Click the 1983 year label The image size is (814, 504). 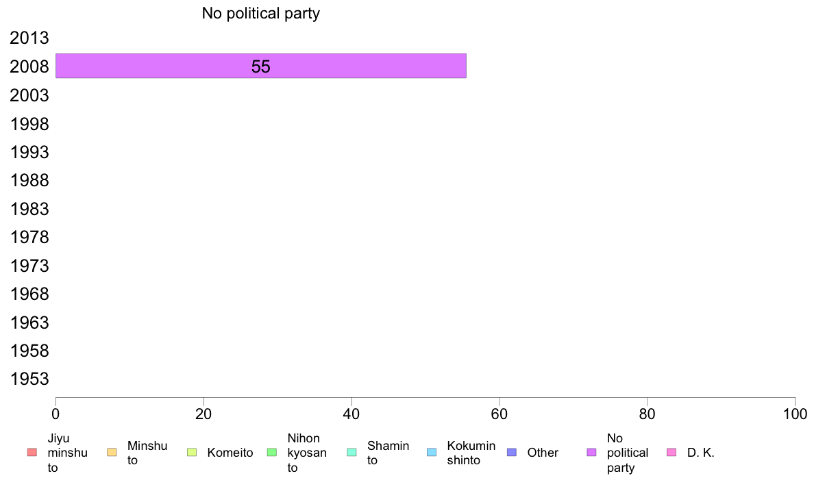point(29,209)
